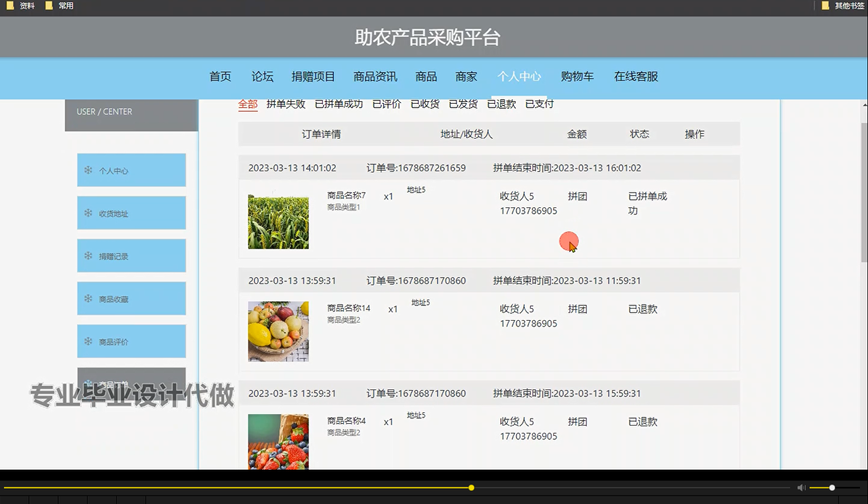Click the asterisk icon on 收货地址 button

(x=87, y=212)
